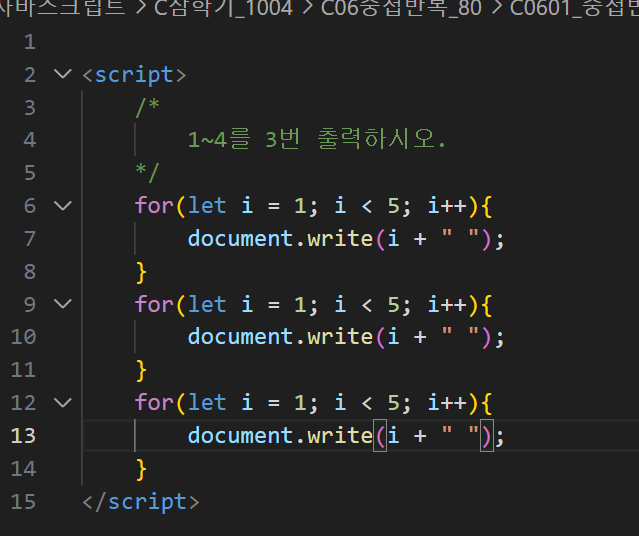The width and height of the screenshot is (639, 536).
Task: Click line number 15 in gutter
Action: (x=23, y=502)
